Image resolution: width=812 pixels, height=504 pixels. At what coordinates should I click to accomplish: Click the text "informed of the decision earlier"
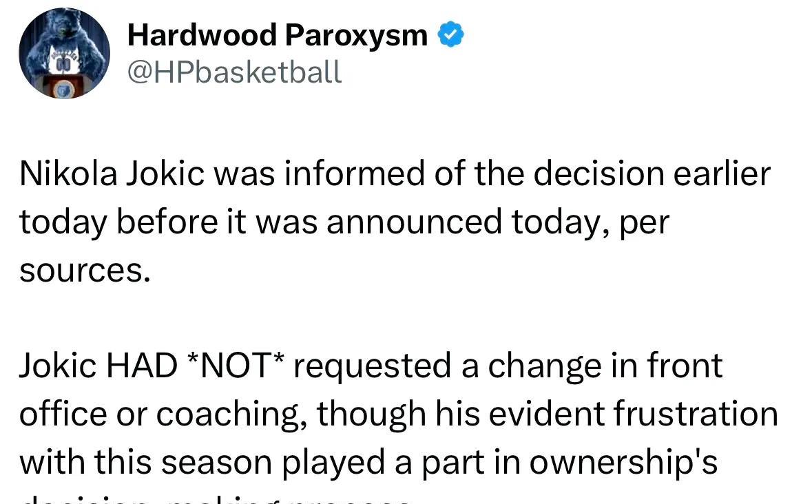528,174
